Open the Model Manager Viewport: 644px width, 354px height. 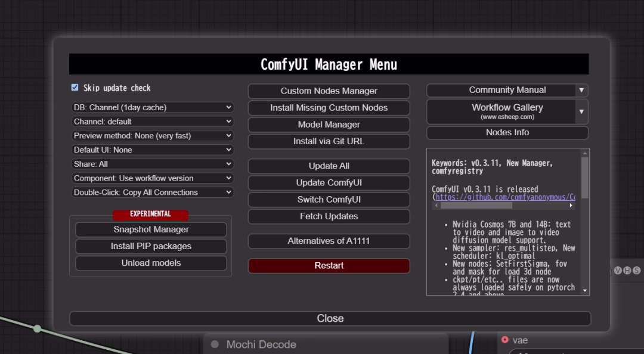(329, 125)
